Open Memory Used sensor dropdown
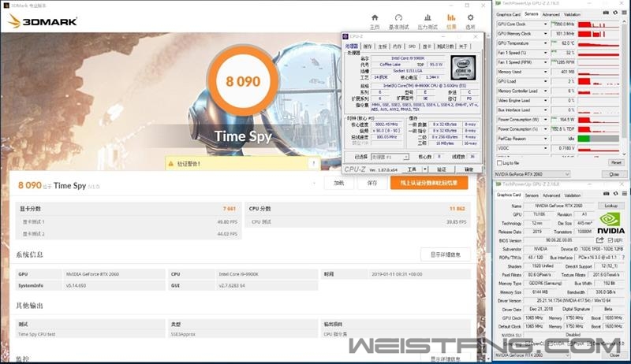 pyautogui.click(x=546, y=72)
